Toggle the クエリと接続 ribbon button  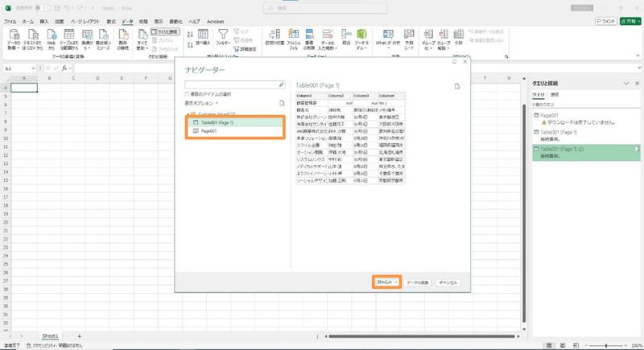point(166,31)
